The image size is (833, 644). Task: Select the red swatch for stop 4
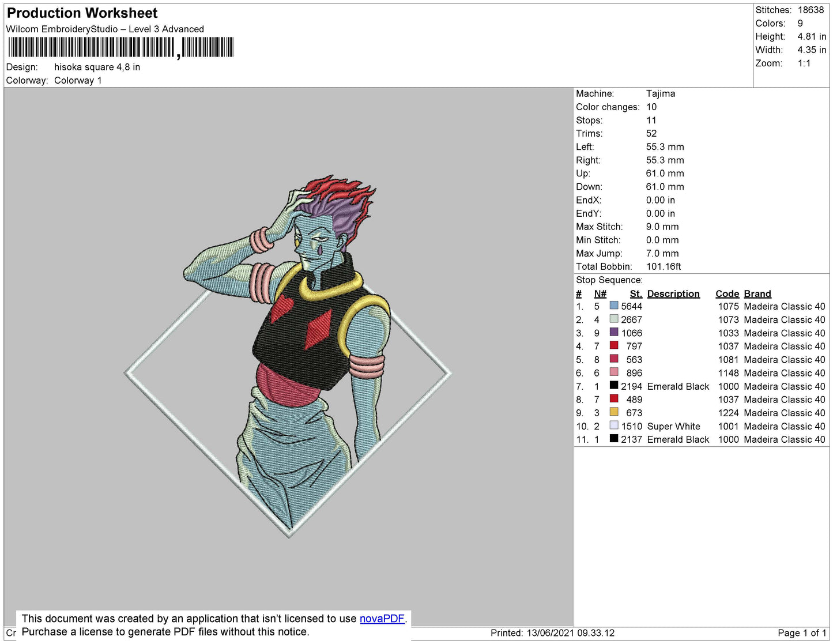614,345
